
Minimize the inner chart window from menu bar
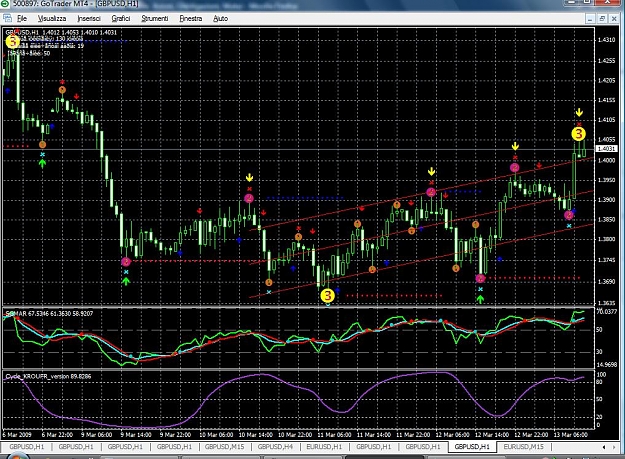591,18
